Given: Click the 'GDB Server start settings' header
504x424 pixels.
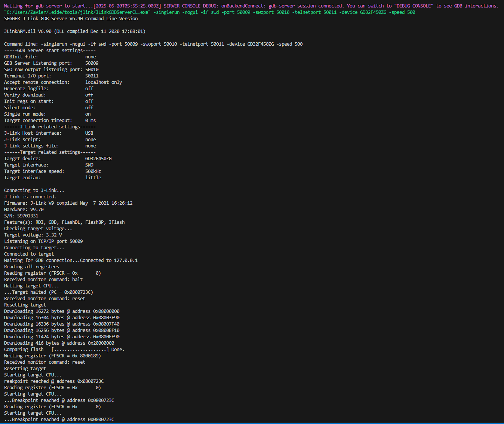Looking at the screenshot, I should pos(50,51).
